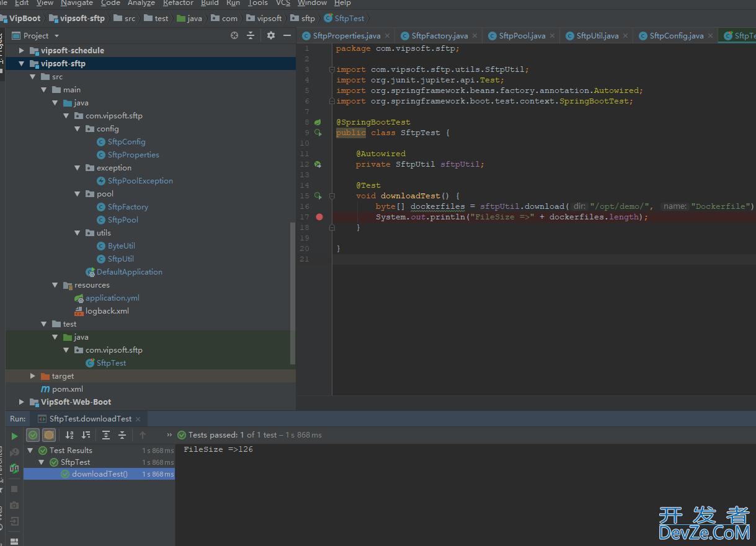The image size is (756, 546).
Task: Select SftpPoolException in project tree
Action: pos(140,181)
